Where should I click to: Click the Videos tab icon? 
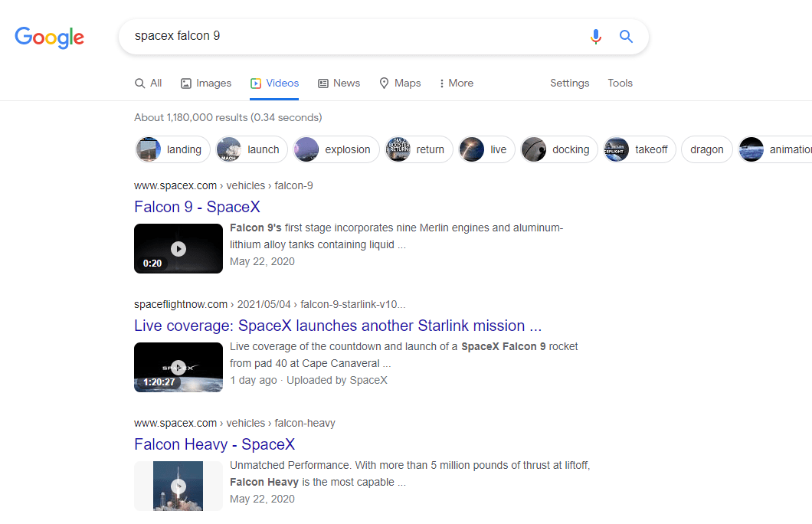pyautogui.click(x=257, y=82)
